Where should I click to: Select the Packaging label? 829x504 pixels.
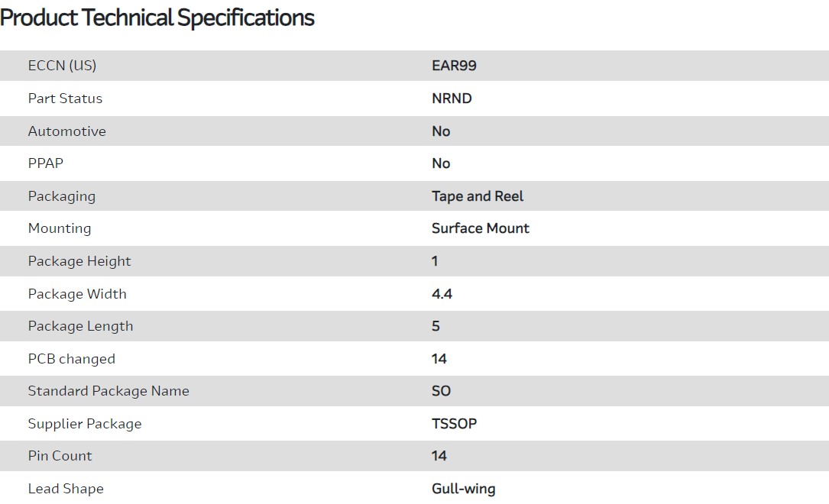click(x=61, y=196)
